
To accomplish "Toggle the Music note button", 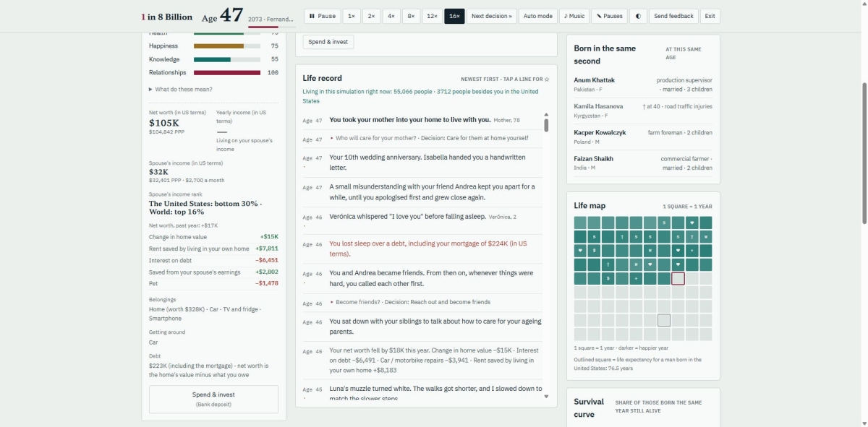I will (x=574, y=16).
